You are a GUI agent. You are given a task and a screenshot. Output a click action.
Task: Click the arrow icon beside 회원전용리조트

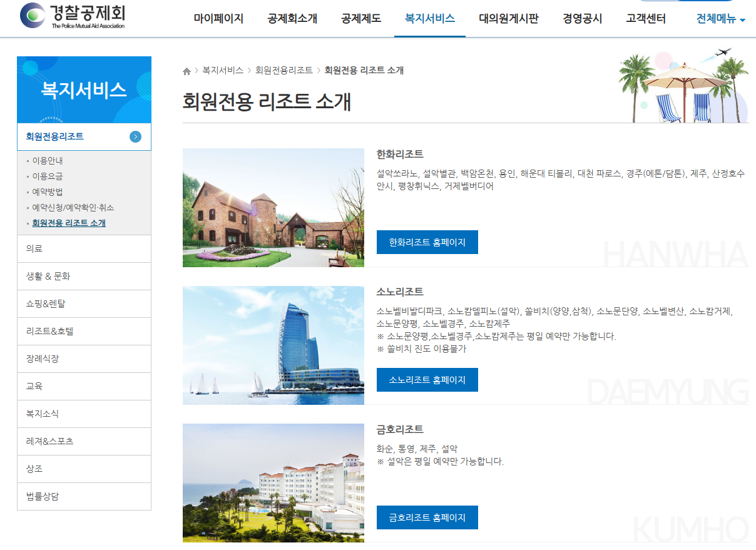pyautogui.click(x=135, y=136)
